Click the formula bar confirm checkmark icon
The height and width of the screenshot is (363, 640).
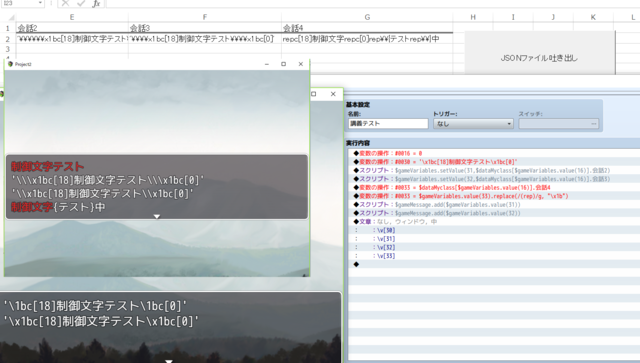pyautogui.click(x=81, y=3)
